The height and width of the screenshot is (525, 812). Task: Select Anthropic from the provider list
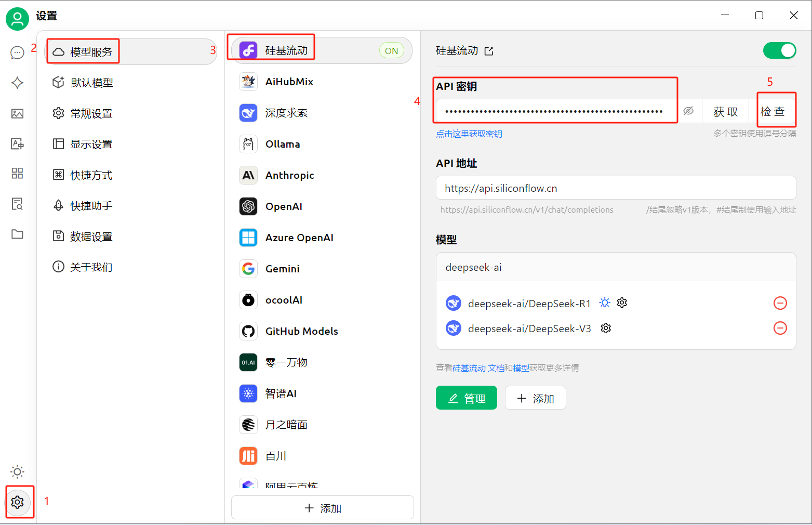pyautogui.click(x=289, y=175)
